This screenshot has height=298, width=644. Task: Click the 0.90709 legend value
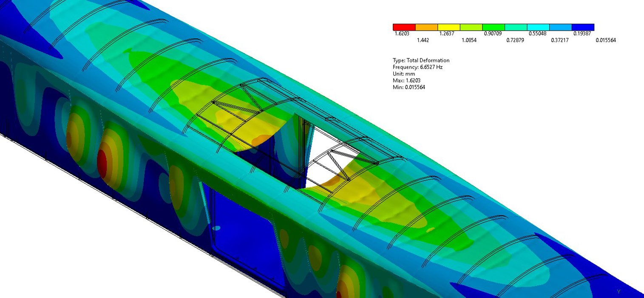pos(493,34)
